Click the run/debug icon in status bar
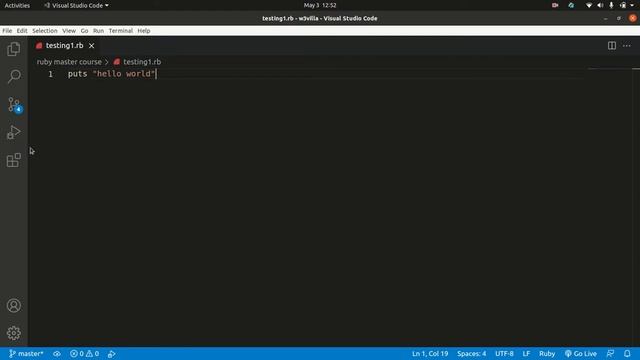Image resolution: width=640 pixels, height=360 pixels. [111, 353]
